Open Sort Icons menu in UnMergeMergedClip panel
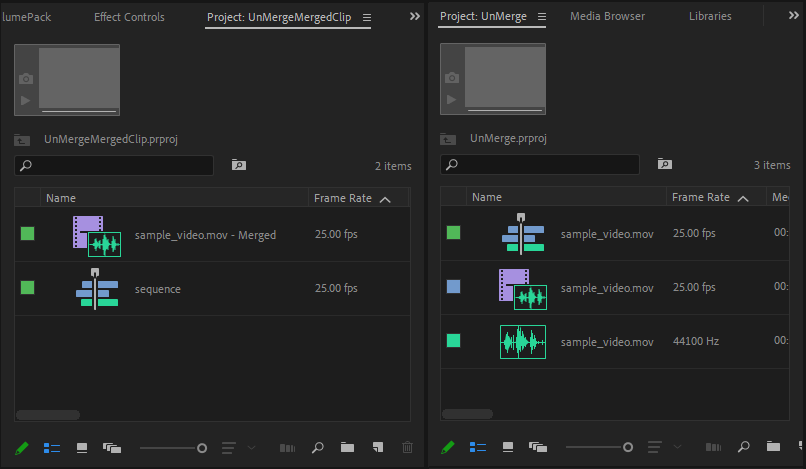 [229, 448]
